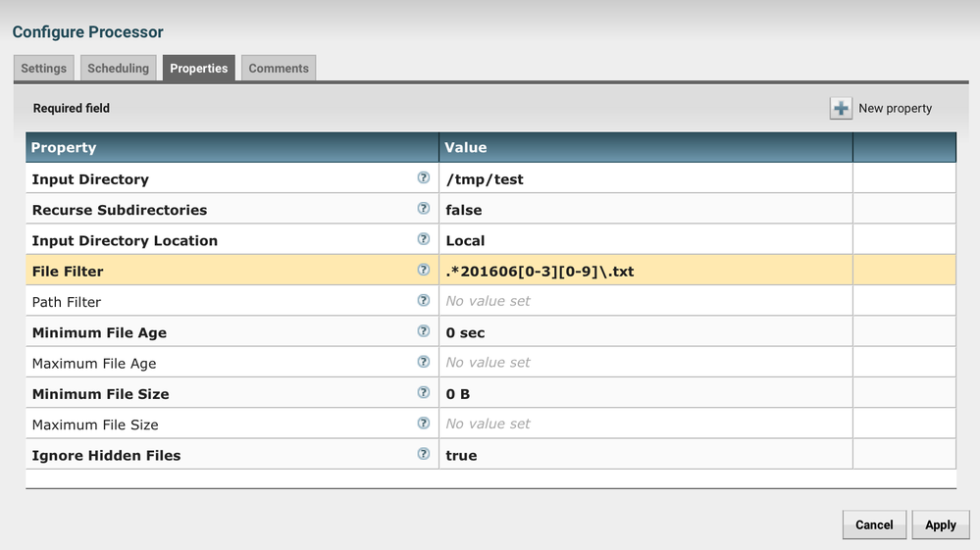The image size is (980, 550).
Task: Edit the File Filter regex value
Action: click(645, 271)
